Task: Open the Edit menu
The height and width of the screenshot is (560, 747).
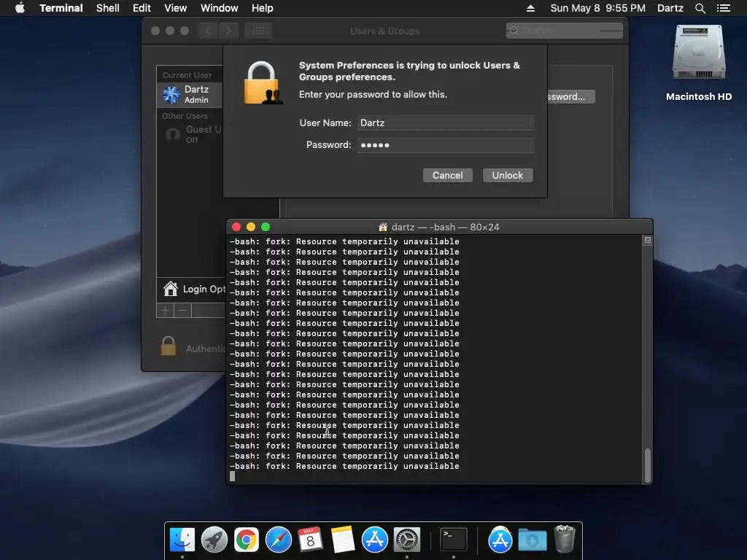Action: pos(142,8)
